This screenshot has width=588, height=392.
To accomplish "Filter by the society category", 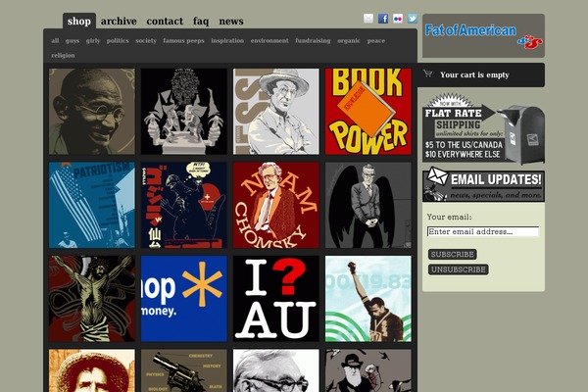I will 146,41.
